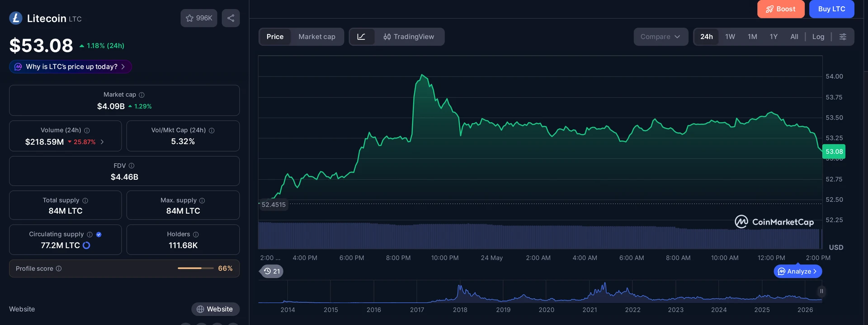This screenshot has width=868, height=325.
Task: Click the Profile score progress bar
Action: point(195,268)
